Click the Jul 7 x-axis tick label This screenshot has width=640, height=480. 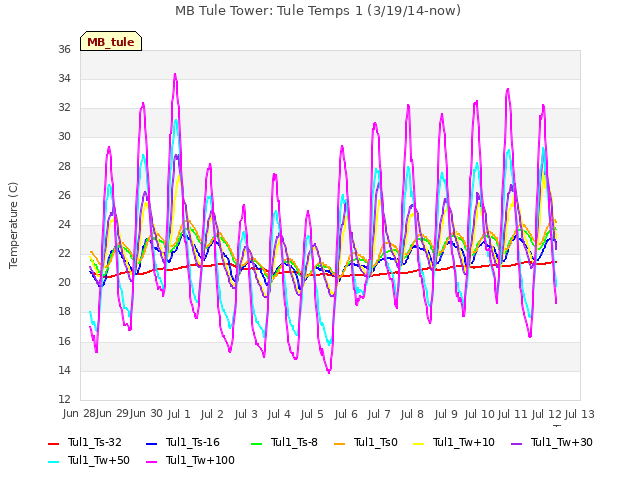coord(379,414)
